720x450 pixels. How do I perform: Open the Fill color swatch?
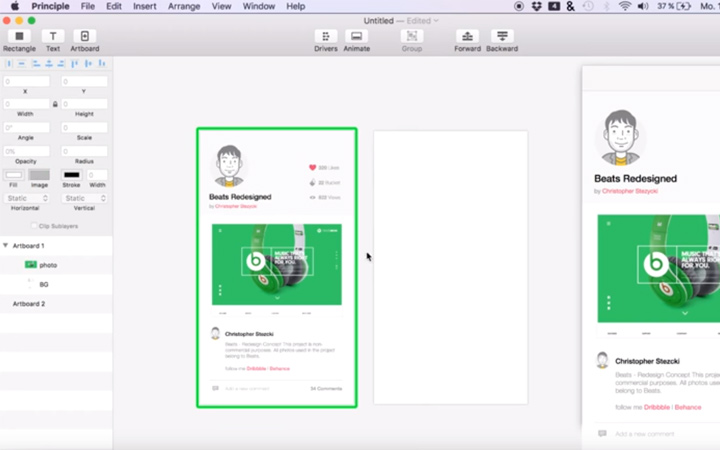13,175
